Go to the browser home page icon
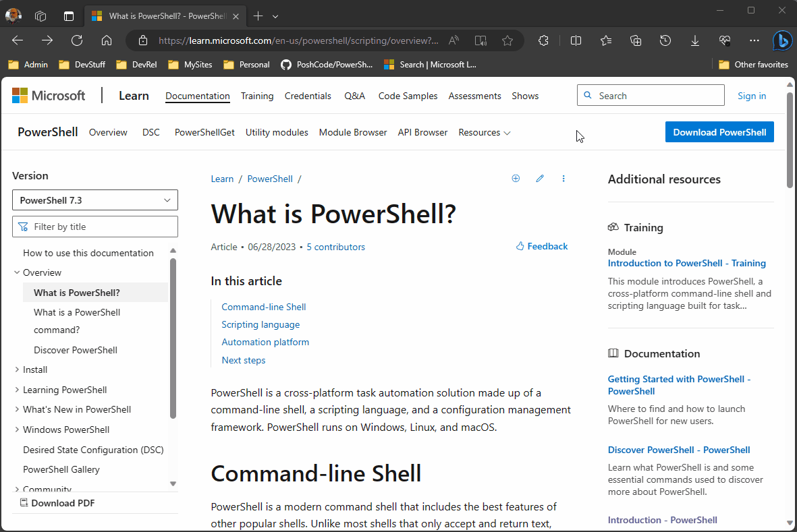The height and width of the screenshot is (532, 797). tap(107, 40)
